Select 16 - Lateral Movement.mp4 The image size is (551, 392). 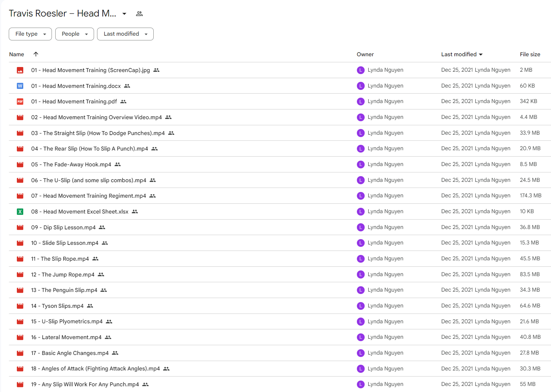pos(66,337)
